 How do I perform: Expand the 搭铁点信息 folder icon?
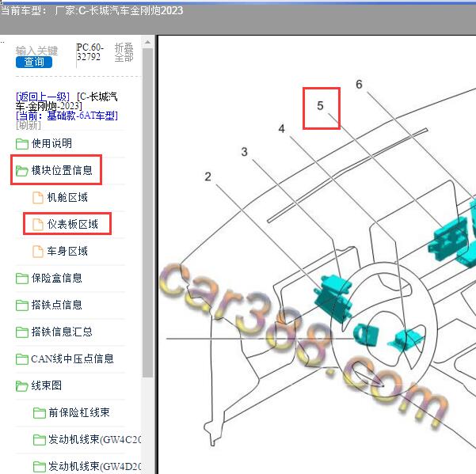pyautogui.click(x=22, y=305)
